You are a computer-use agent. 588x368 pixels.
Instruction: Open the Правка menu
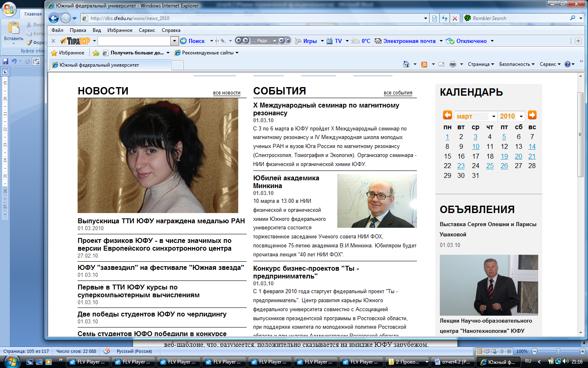pyautogui.click(x=78, y=30)
